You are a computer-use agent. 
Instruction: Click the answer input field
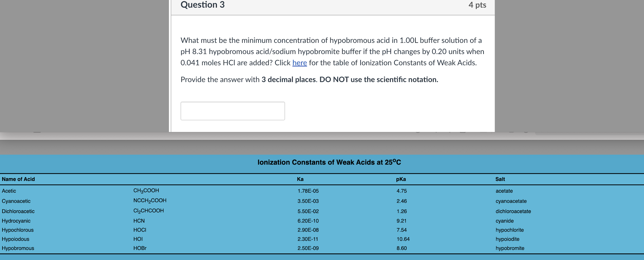232,111
